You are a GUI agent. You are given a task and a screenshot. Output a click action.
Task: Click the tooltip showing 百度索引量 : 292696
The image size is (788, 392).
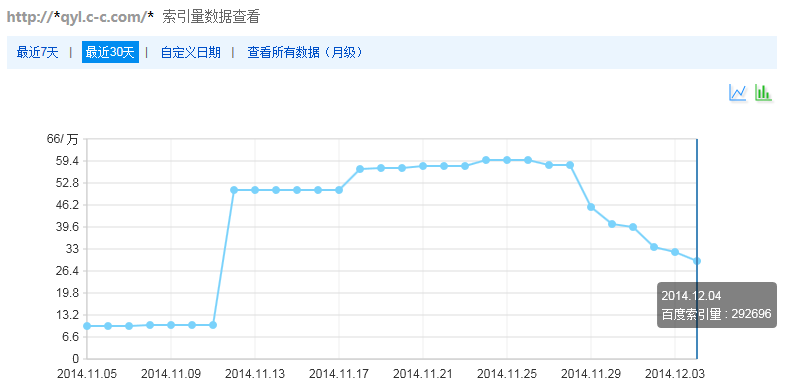(717, 305)
